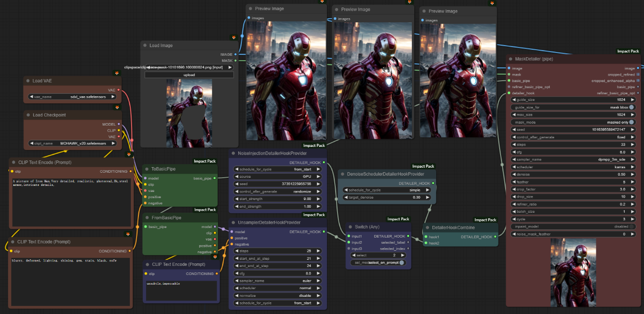Viewport: 644px width, 314px height.
Task: Click the fox badge above Load VAE node
Action: 117,73
